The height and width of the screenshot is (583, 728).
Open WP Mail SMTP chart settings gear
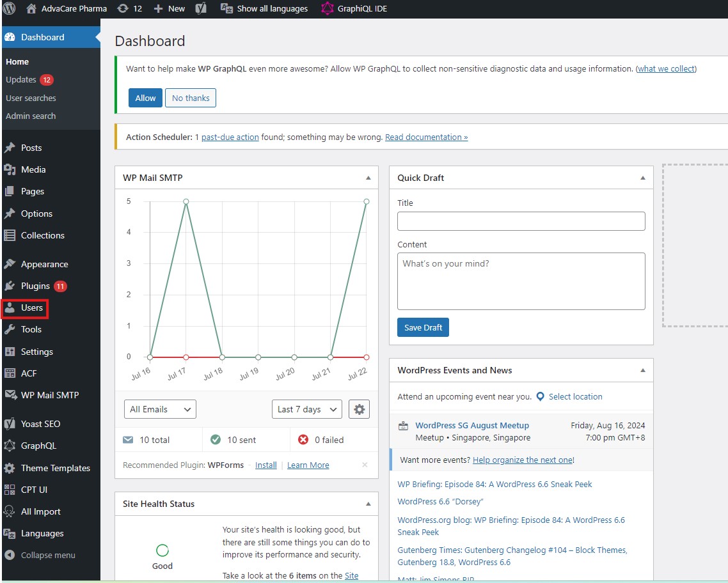pos(360,410)
